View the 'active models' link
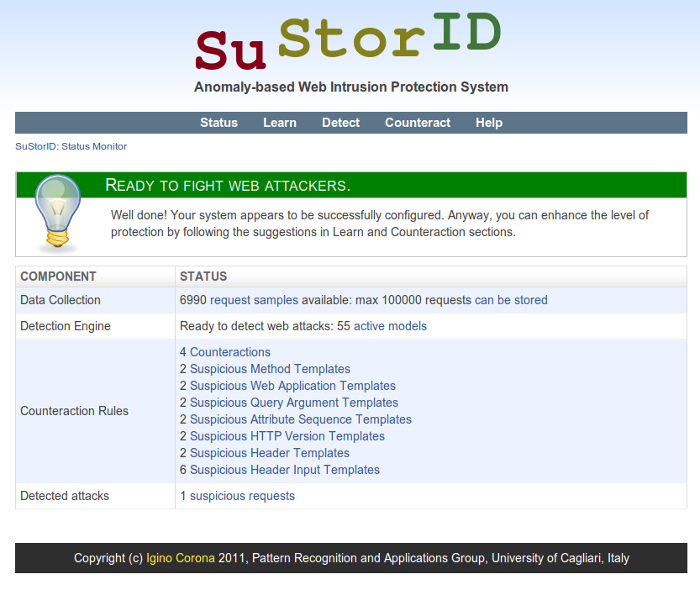This screenshot has height=590, width=700. (x=390, y=326)
